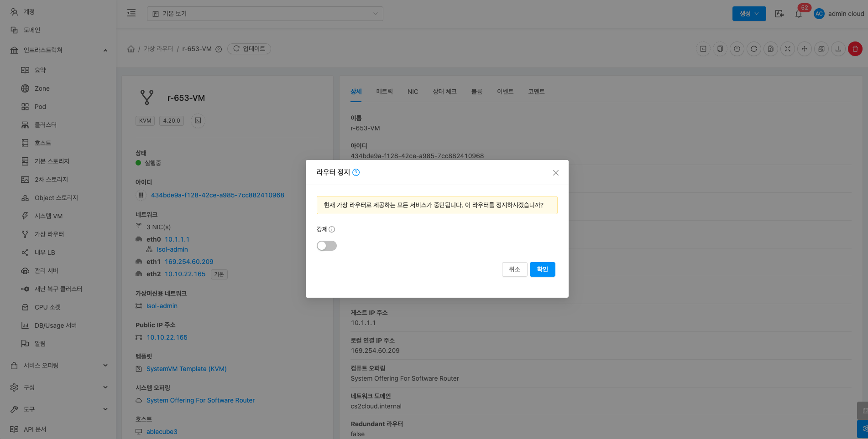Click the info icon next to 강제
This screenshot has height=439, width=868.
pyautogui.click(x=332, y=229)
